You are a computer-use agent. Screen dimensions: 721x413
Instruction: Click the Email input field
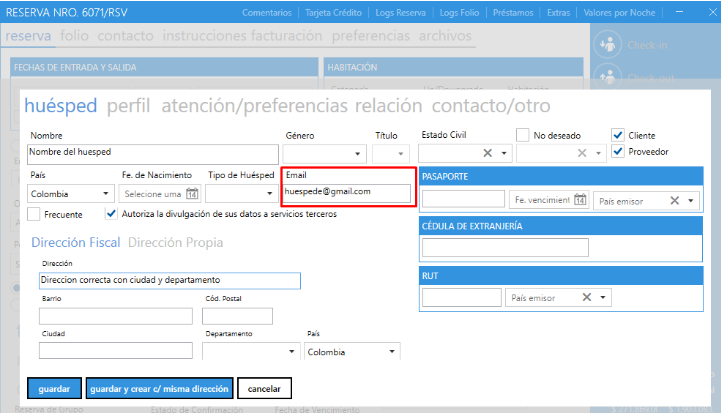(x=346, y=191)
